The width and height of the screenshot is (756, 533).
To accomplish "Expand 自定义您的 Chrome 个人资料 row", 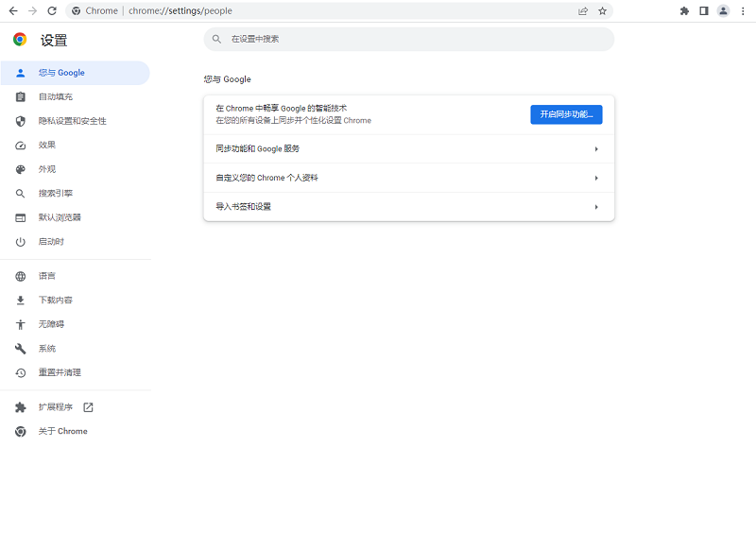I will pyautogui.click(x=408, y=178).
